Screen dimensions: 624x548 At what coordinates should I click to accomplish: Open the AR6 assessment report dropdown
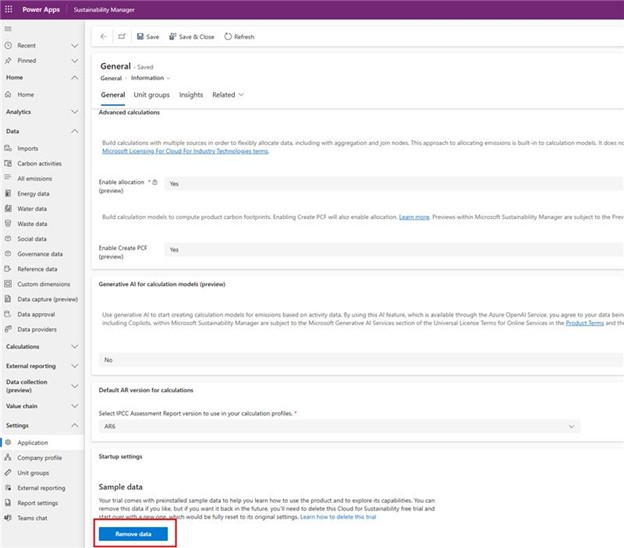point(339,426)
